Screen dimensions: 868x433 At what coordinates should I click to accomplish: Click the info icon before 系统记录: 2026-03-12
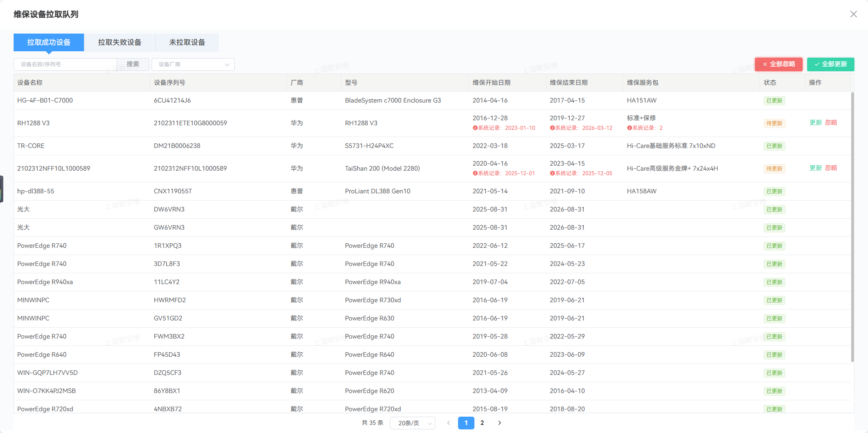tap(552, 128)
